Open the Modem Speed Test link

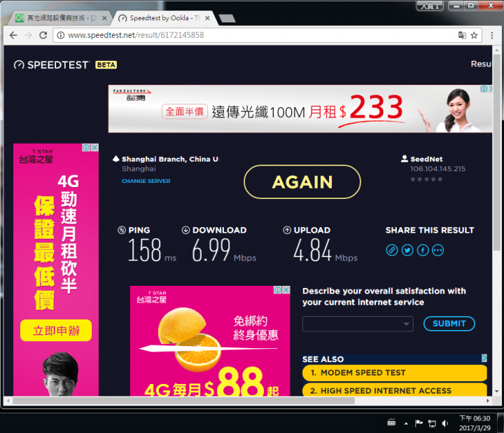(x=394, y=373)
